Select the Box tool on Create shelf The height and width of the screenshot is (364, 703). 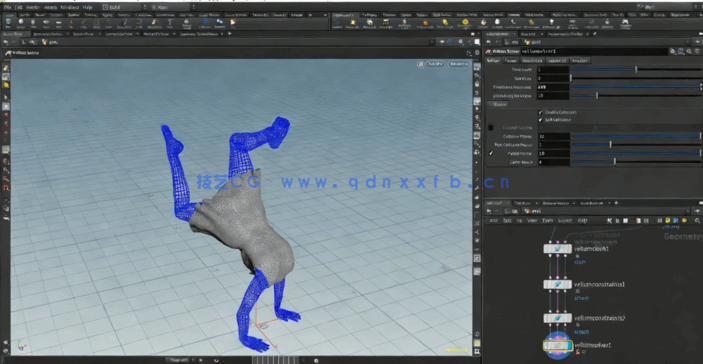tap(9, 23)
